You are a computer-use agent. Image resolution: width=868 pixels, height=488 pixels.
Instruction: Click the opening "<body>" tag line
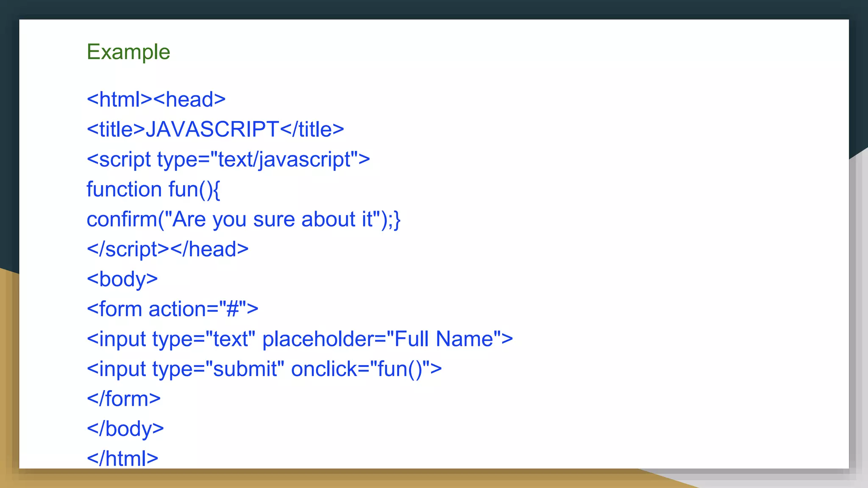click(122, 280)
